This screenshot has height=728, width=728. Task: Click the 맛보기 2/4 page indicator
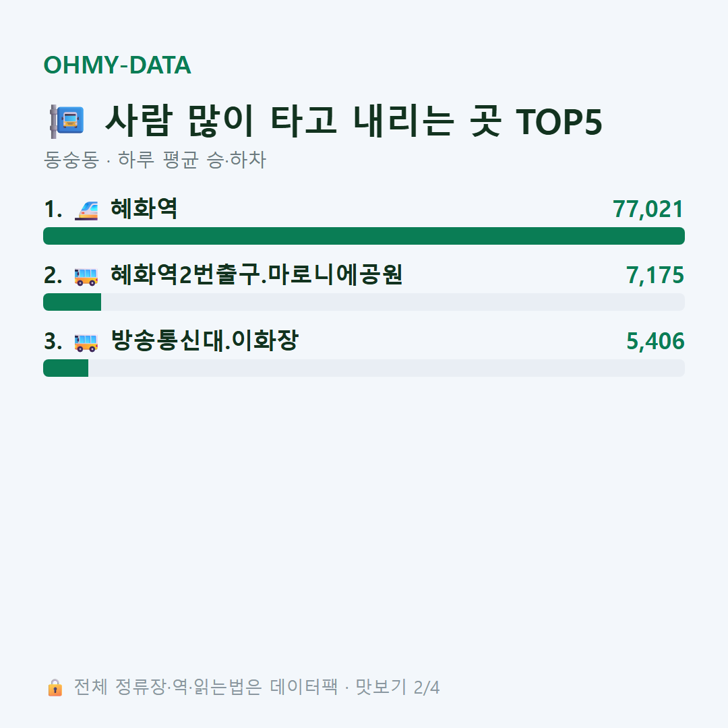click(398, 687)
